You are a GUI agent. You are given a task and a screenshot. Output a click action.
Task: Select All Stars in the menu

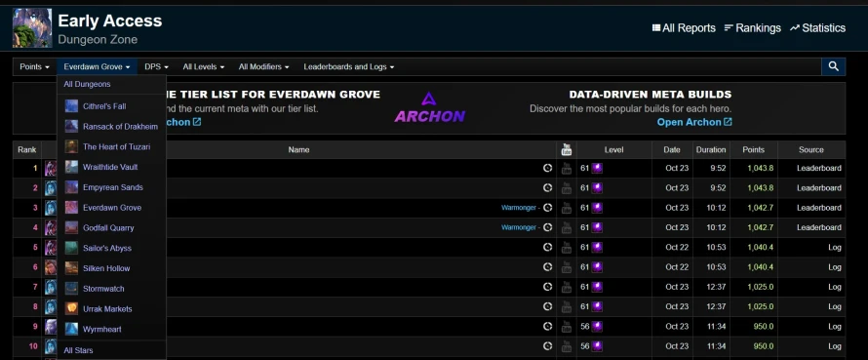78,350
